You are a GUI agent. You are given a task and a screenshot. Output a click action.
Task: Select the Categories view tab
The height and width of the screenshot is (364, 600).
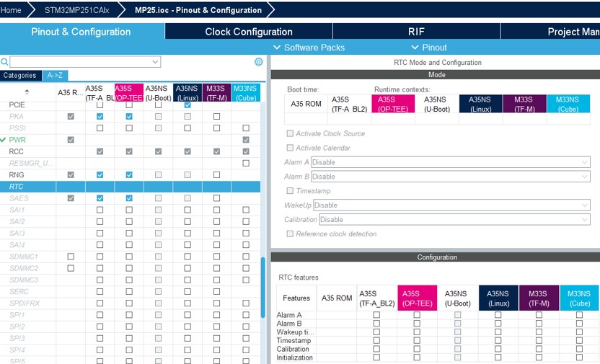[20, 76]
